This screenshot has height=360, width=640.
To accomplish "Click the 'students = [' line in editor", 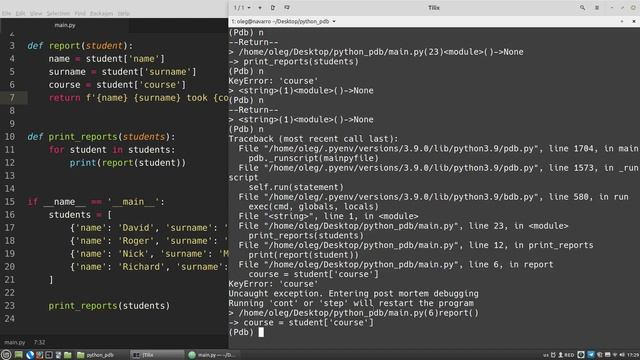I will (x=80, y=215).
